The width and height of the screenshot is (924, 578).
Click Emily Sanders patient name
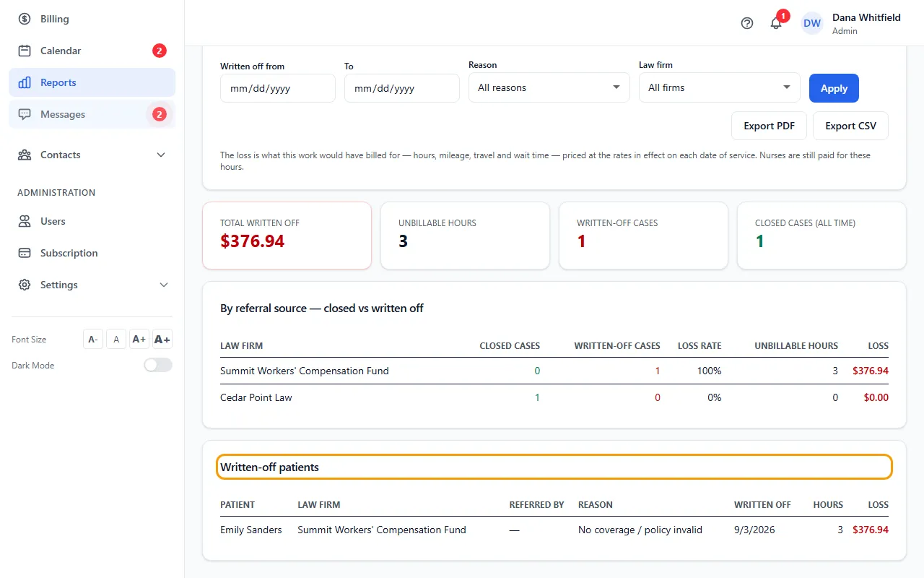pyautogui.click(x=251, y=530)
